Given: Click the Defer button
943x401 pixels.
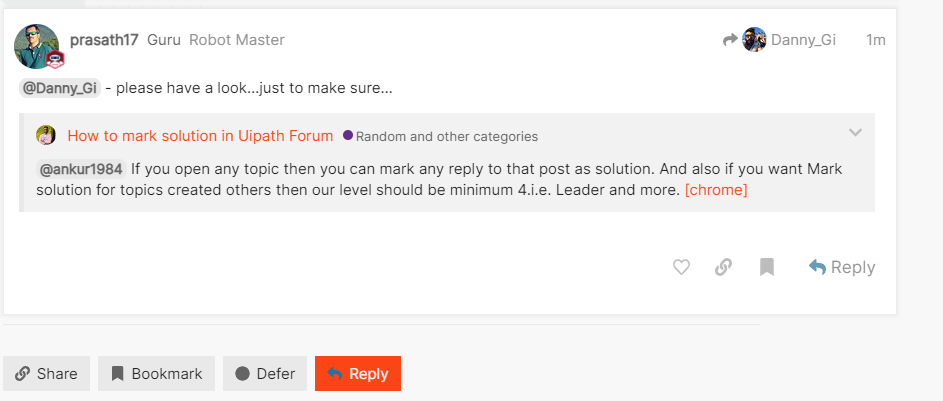Looking at the screenshot, I should [265, 373].
